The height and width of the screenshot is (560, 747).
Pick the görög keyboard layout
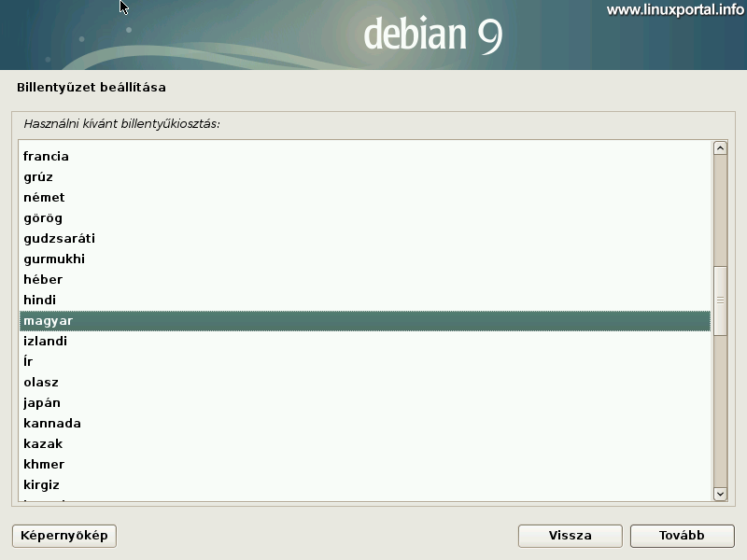pyautogui.click(x=365, y=218)
